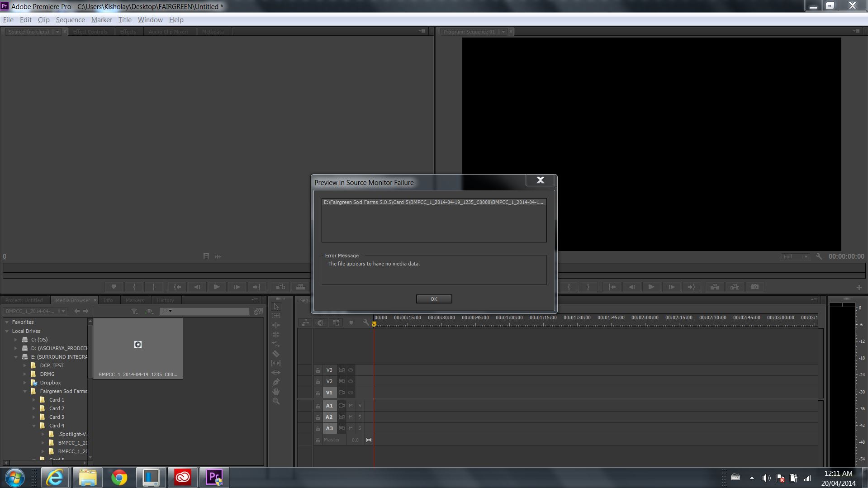The width and height of the screenshot is (868, 488).
Task: Open Premiere Pro from the taskbar
Action: pyautogui.click(x=214, y=477)
